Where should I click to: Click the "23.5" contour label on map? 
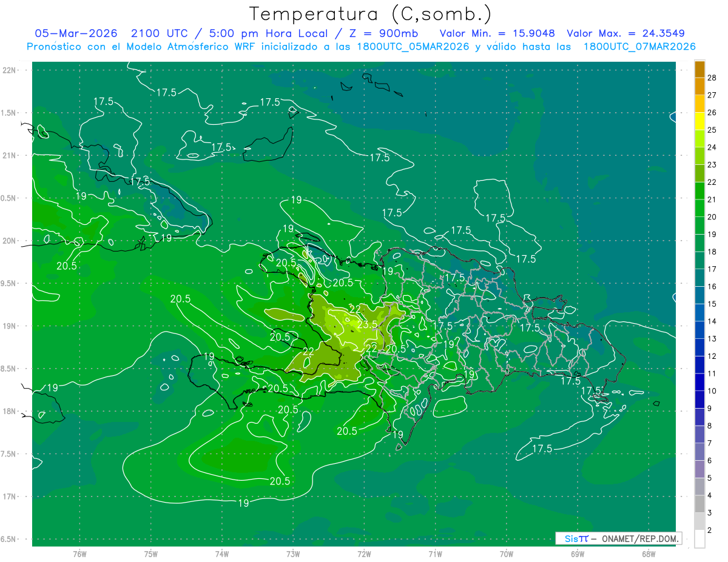pyautogui.click(x=367, y=324)
